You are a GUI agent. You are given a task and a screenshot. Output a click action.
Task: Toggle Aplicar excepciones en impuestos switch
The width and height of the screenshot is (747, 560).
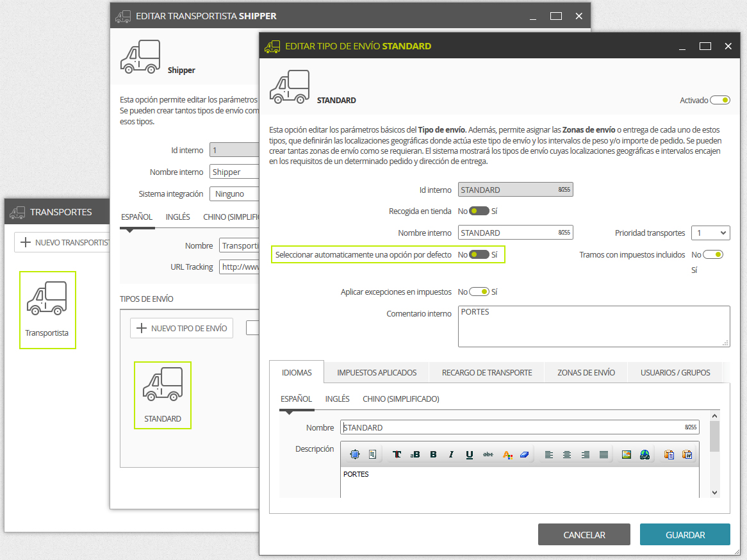tap(479, 292)
